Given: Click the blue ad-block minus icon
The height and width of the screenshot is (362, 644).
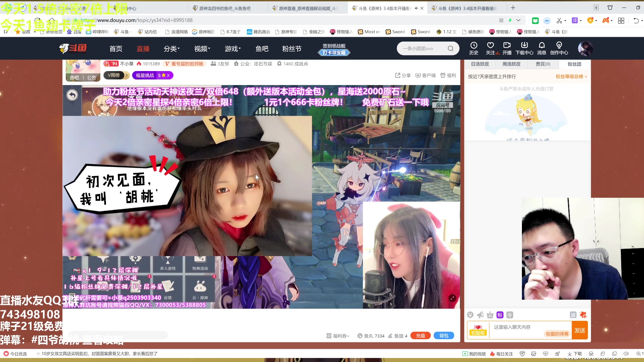Looking at the screenshot, I should 547,21.
